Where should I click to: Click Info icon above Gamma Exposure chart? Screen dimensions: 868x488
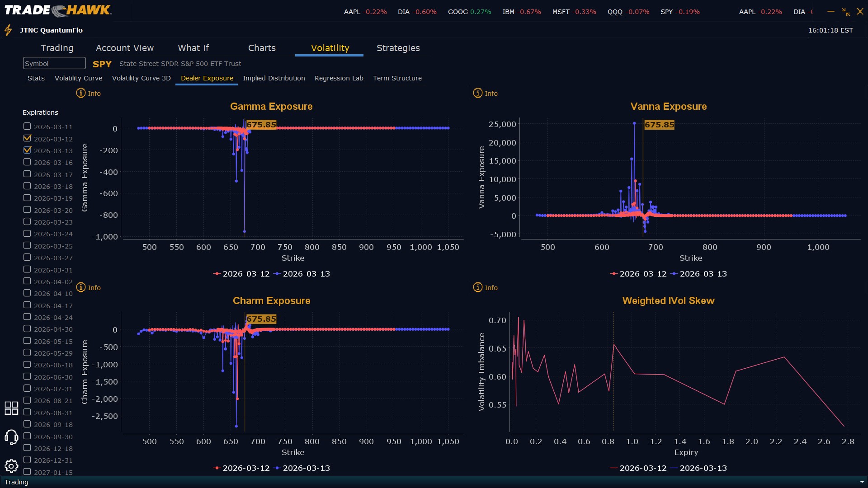click(81, 93)
